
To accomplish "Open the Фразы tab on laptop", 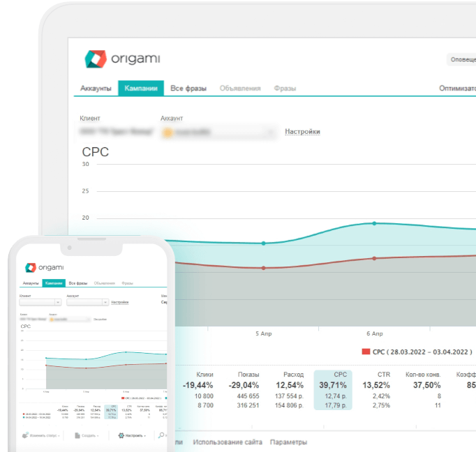I will click(285, 89).
